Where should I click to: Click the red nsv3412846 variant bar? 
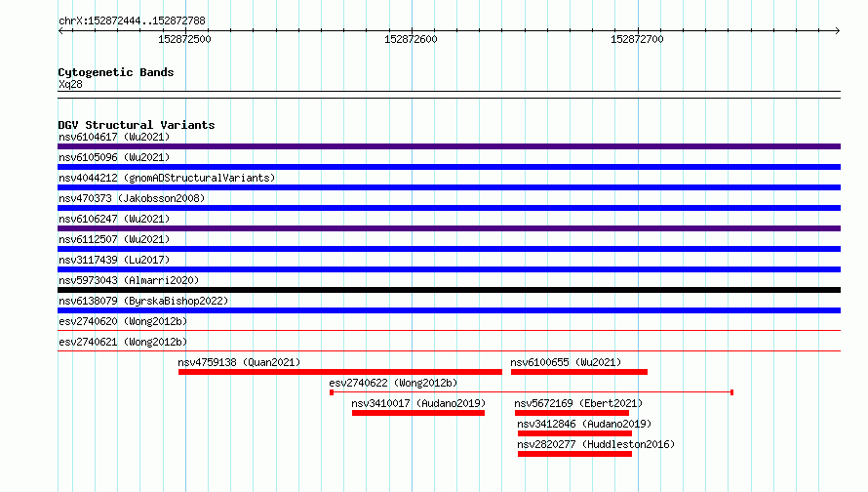click(574, 433)
